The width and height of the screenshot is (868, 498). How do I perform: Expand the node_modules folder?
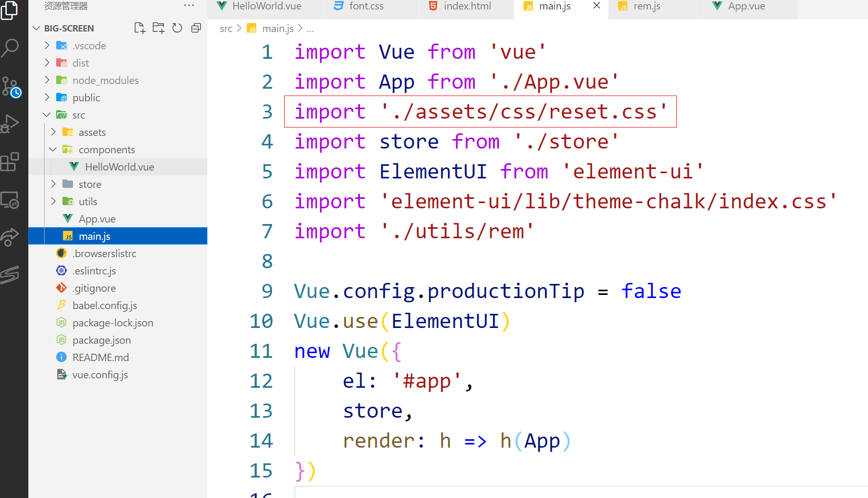tap(47, 80)
